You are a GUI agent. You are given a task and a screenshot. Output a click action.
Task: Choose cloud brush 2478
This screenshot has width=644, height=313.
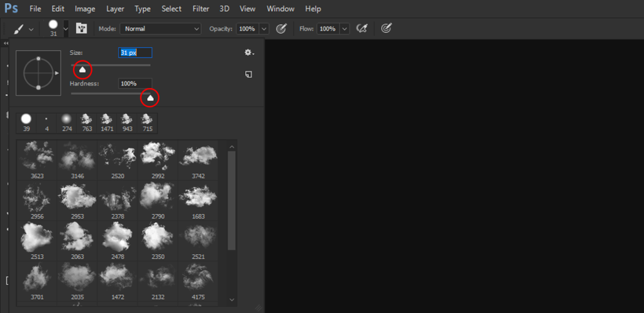click(x=118, y=241)
